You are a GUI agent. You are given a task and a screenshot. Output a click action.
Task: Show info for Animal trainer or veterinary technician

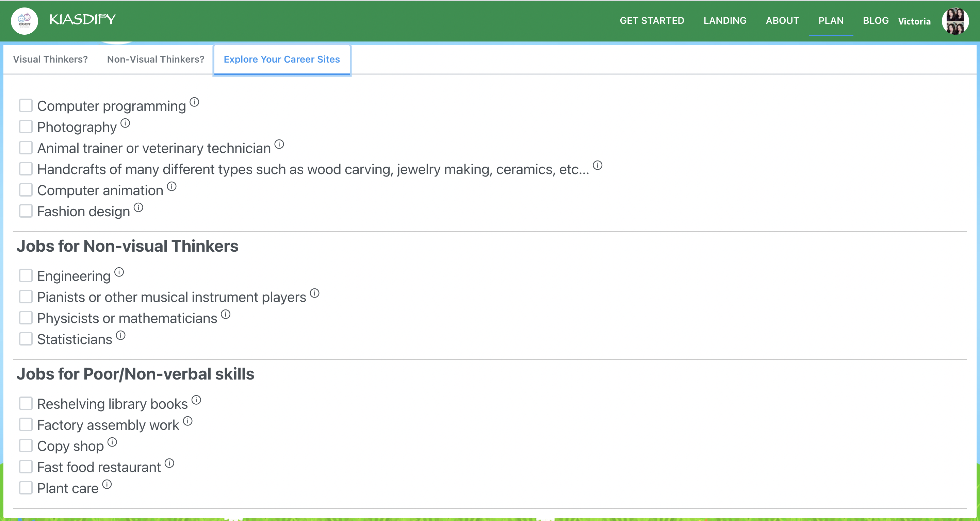coord(279,144)
